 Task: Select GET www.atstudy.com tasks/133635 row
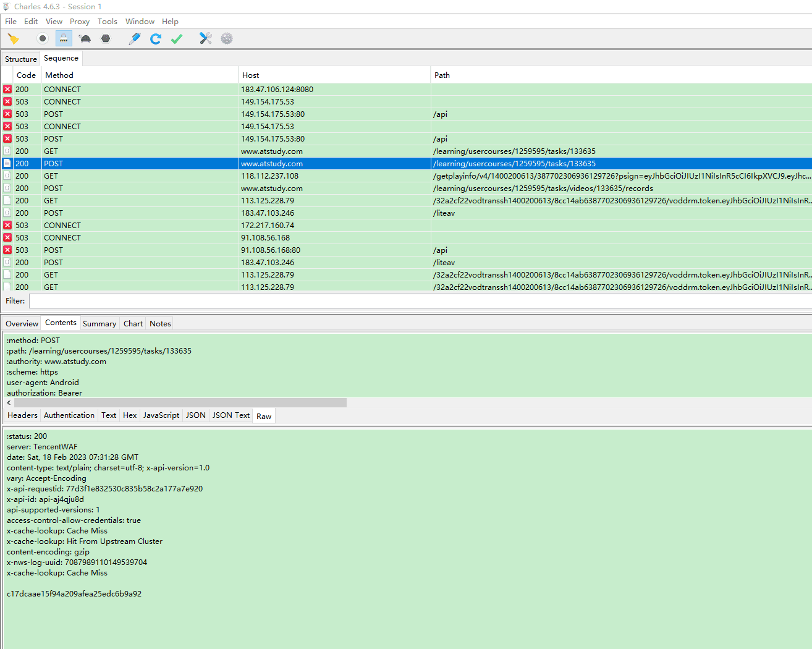coord(406,151)
